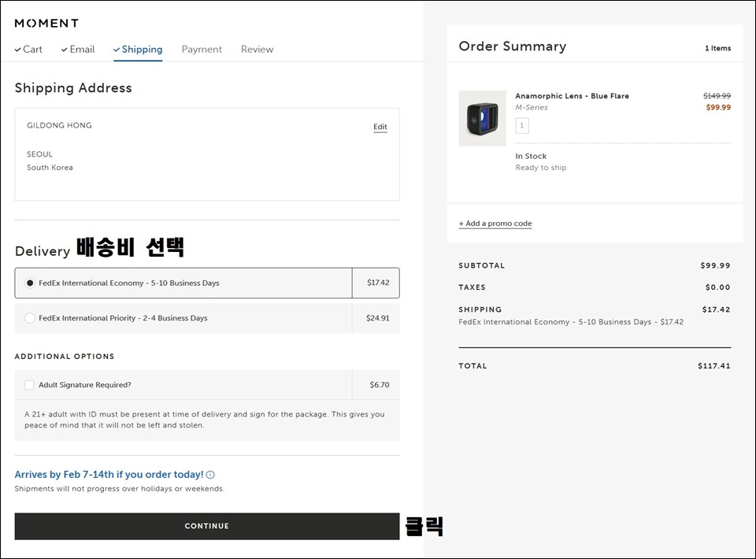Click the struck-through $149.99 price
The width and height of the screenshot is (756, 559).
717,96
